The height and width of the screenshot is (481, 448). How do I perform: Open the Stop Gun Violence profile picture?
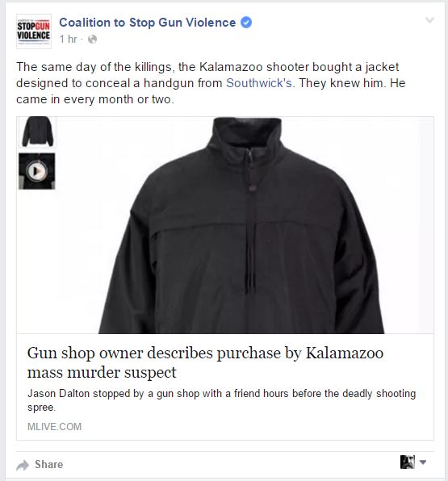coord(34,31)
